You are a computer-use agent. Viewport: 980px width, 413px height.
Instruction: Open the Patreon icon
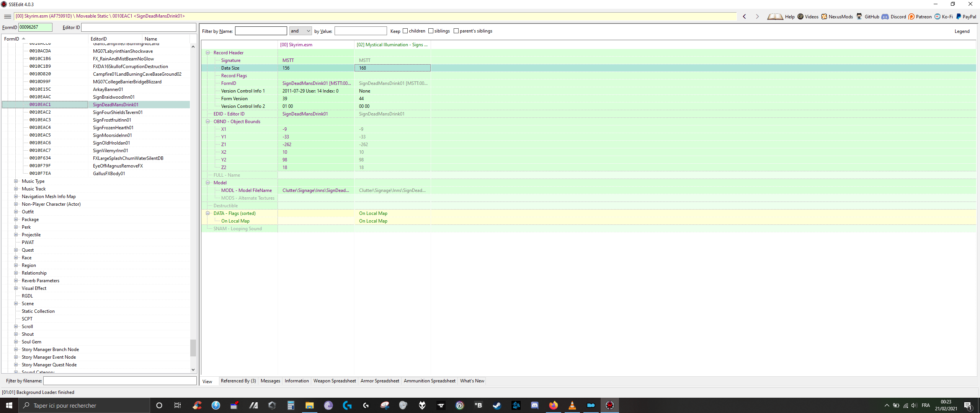coord(911,16)
